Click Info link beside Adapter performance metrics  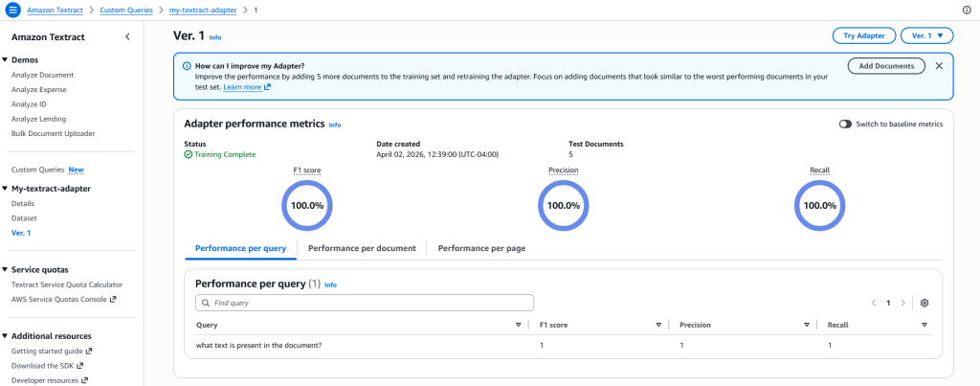click(335, 125)
